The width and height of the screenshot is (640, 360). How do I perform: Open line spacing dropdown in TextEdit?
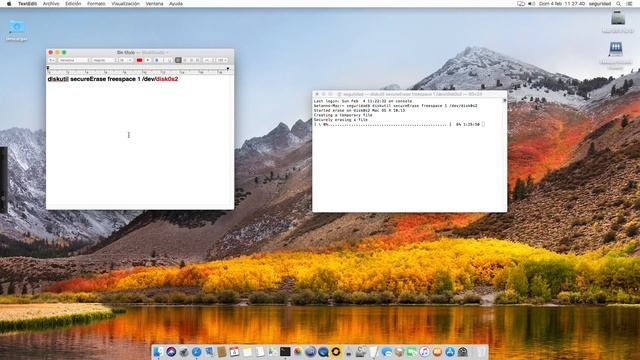tap(208, 60)
